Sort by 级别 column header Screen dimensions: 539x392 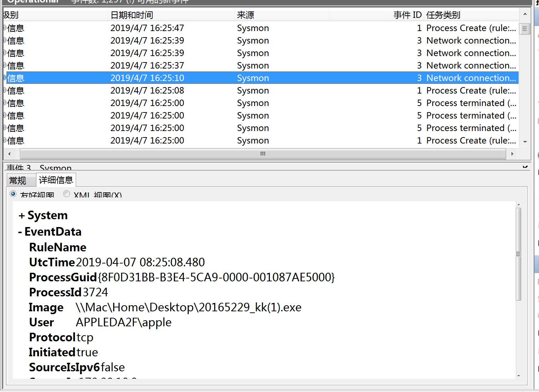[x=55, y=15]
